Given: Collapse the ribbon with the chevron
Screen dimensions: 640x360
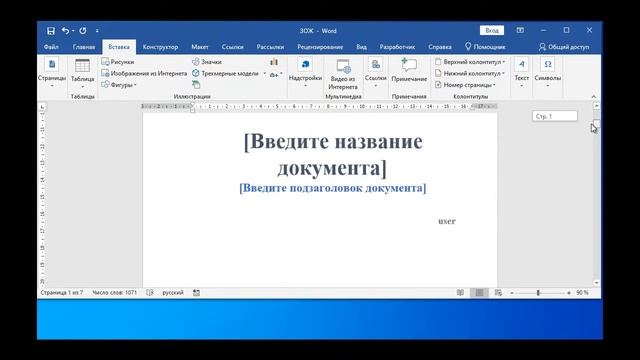Looking at the screenshot, I should [x=593, y=96].
